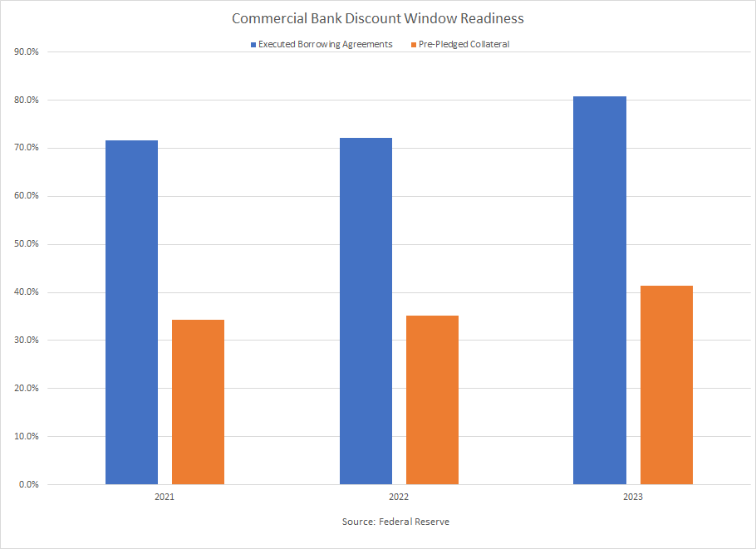Click the 2021 category axis label
Viewport: 756px width, 549px height.
click(x=164, y=497)
